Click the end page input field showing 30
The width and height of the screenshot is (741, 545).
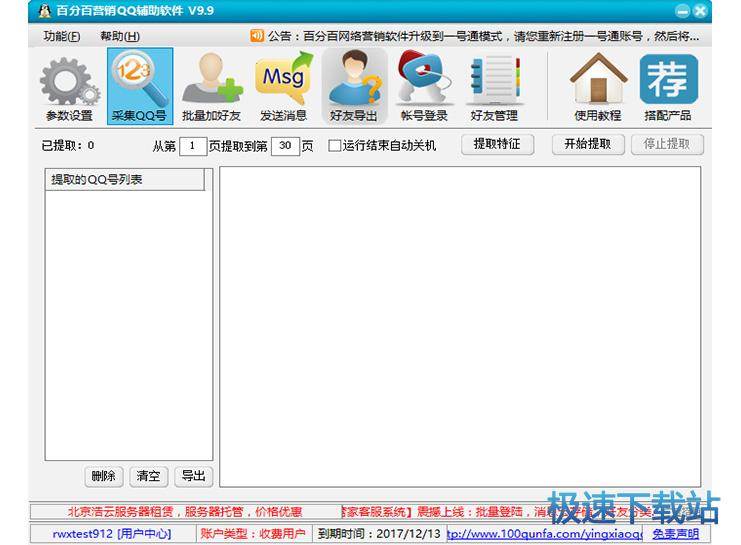click(x=285, y=146)
